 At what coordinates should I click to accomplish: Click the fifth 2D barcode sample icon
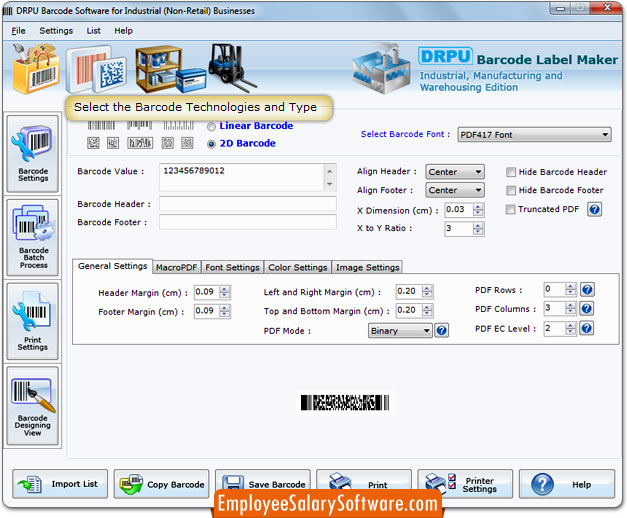click(x=187, y=143)
